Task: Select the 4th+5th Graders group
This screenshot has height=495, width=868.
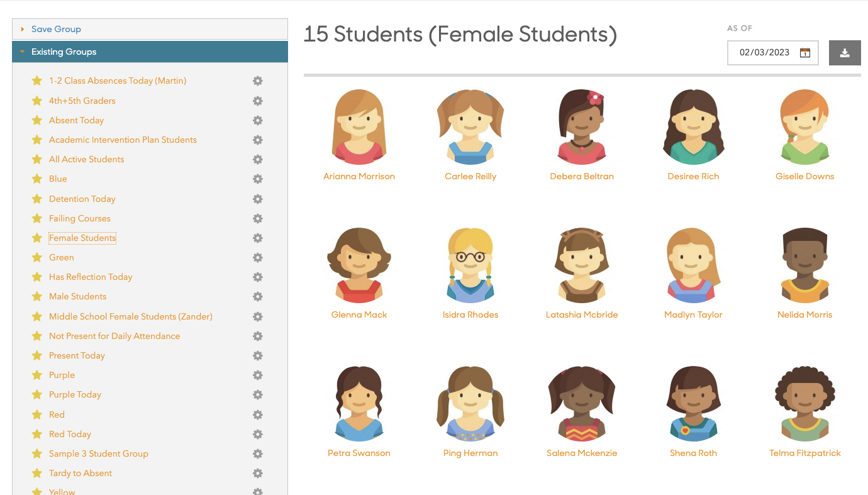Action: pyautogui.click(x=82, y=101)
